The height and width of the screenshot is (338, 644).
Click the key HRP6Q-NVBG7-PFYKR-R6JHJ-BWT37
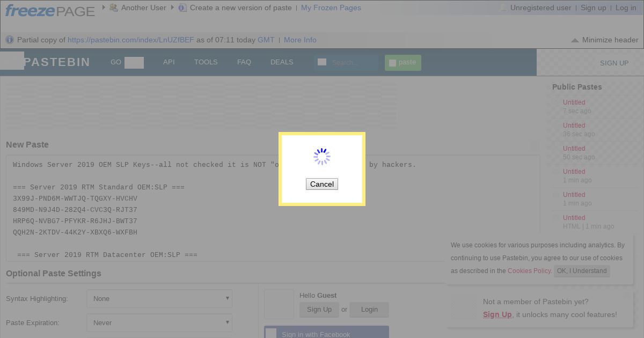point(75,221)
